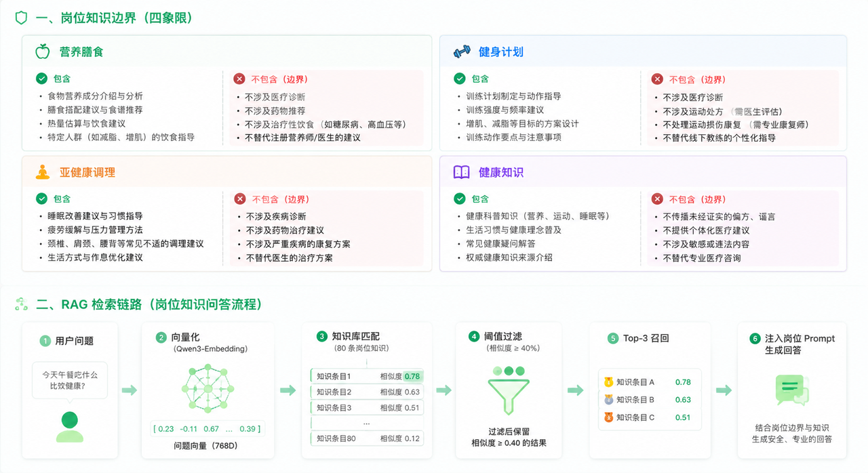The height and width of the screenshot is (473, 868).
Task: Click the 结合岗位边界与知识 caption text
Action: [792, 428]
